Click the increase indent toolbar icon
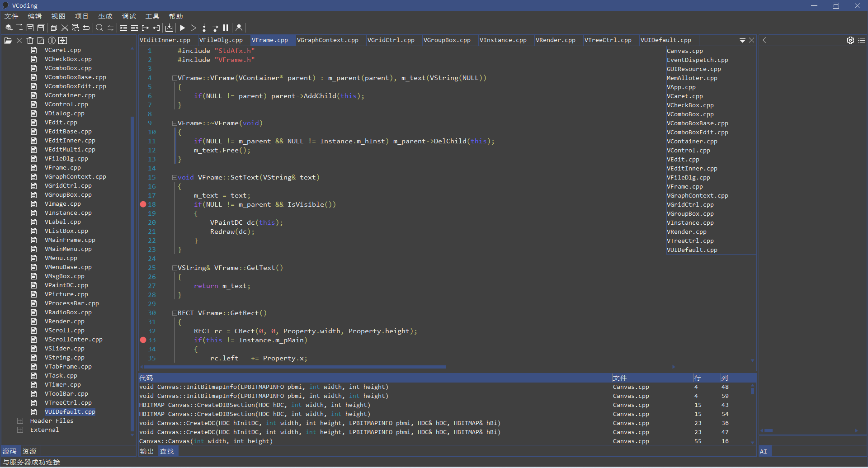The height and width of the screenshot is (468, 868). coord(123,28)
